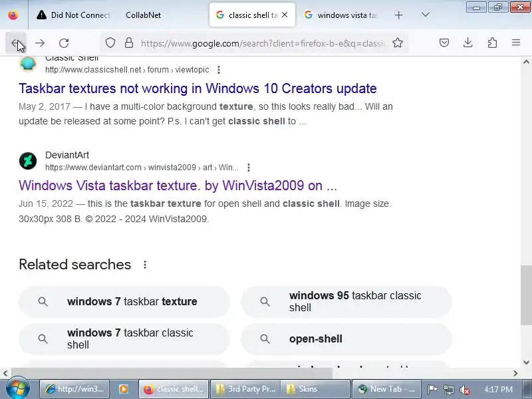Search related: windows 95 taskbar classic shell
532x399 pixels.
click(x=346, y=302)
